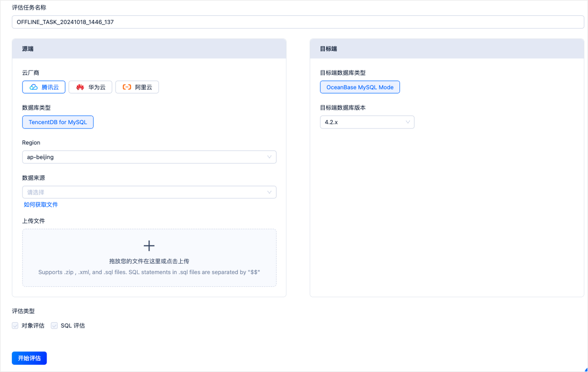Open the 数据来源 select box

tap(149, 192)
